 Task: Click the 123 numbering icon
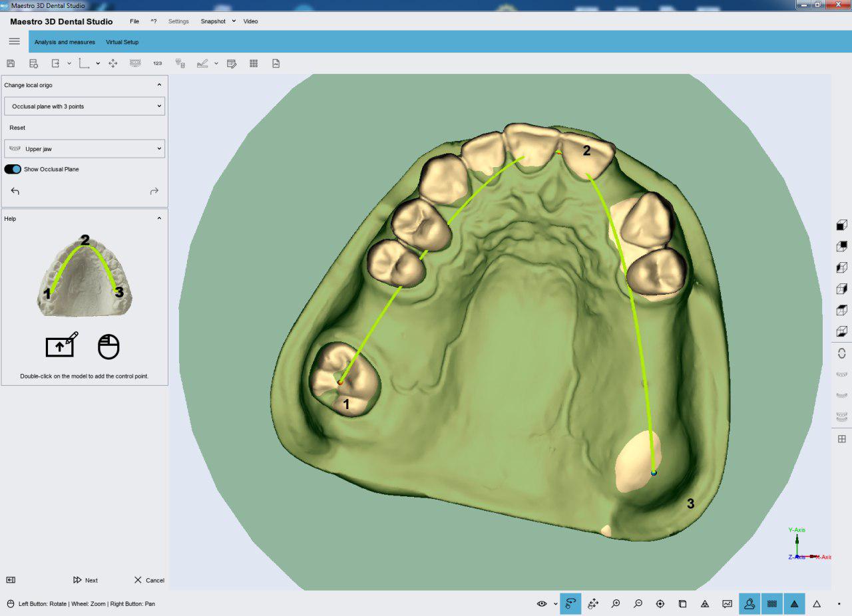157,63
